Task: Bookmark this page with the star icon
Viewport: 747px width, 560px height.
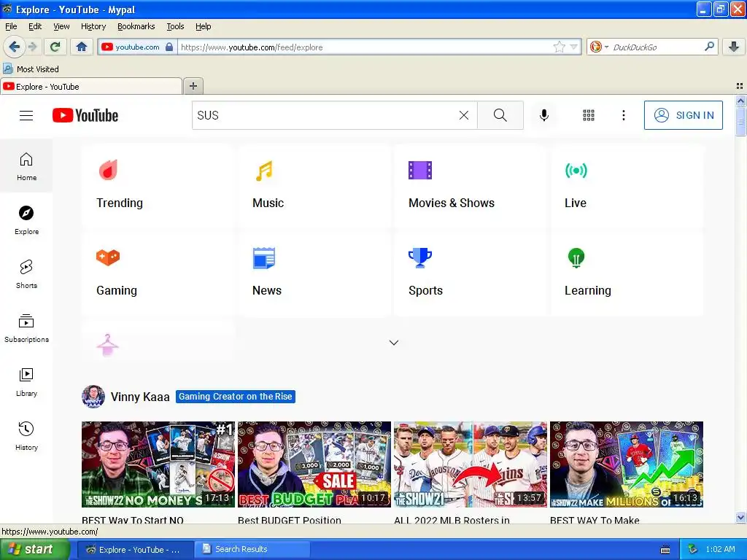Action: coord(560,47)
